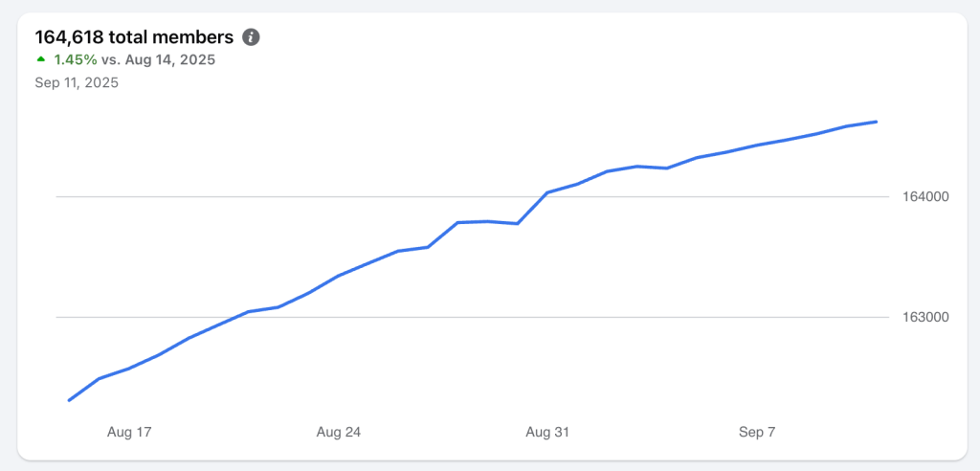The height and width of the screenshot is (471, 980).
Task: Select the 164,618 total members heading
Action: click(134, 37)
